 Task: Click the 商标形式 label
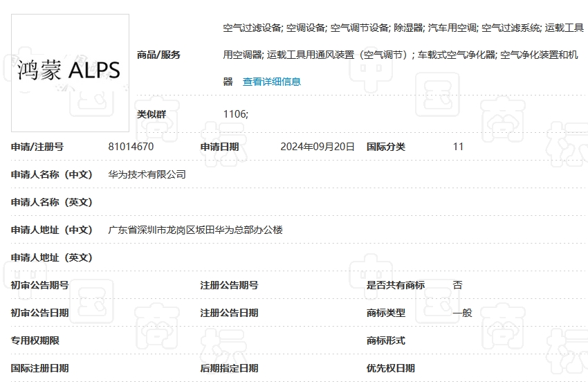click(x=386, y=340)
